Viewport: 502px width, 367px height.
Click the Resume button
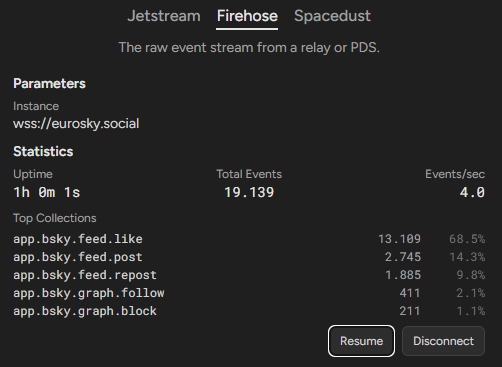361,341
